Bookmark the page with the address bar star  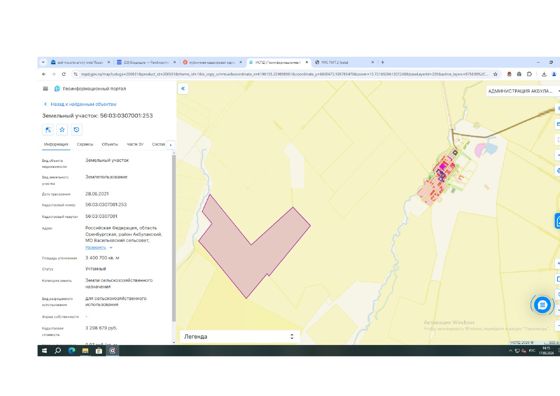point(495,74)
